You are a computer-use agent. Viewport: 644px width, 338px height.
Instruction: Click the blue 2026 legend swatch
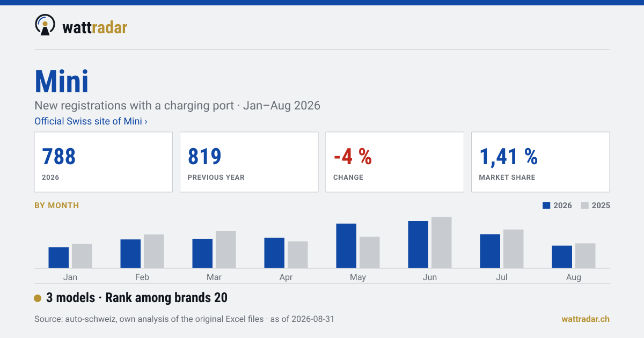pos(547,205)
